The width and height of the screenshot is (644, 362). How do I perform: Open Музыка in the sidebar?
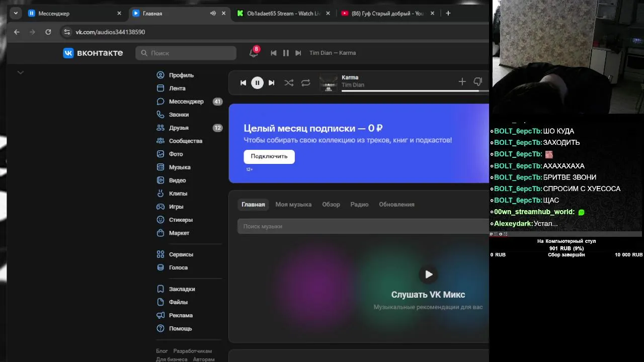[174, 167]
